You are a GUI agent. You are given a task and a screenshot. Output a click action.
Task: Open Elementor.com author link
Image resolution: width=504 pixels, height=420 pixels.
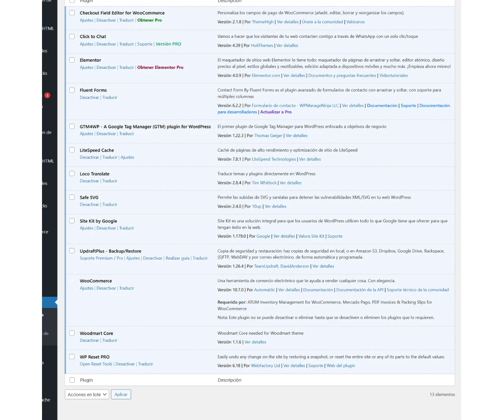tap(266, 76)
